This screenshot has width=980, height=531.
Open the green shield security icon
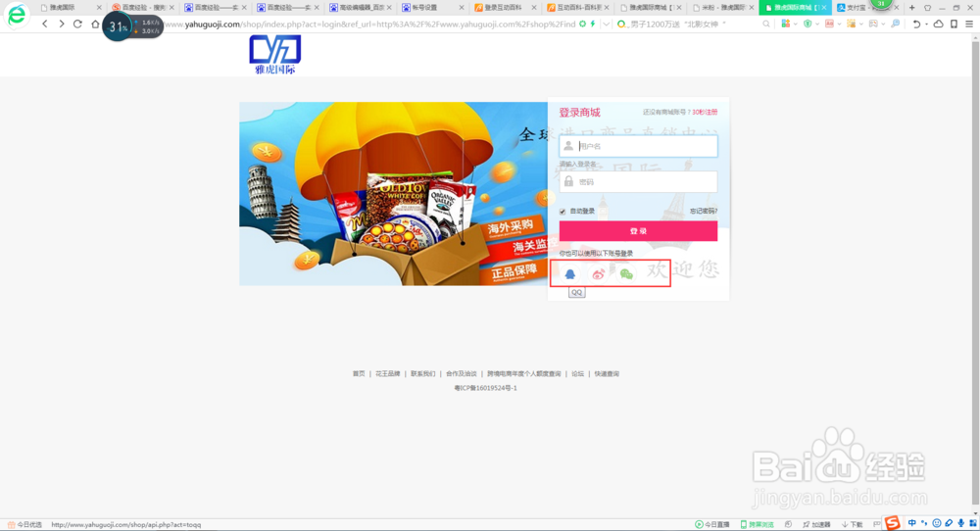coord(808,24)
